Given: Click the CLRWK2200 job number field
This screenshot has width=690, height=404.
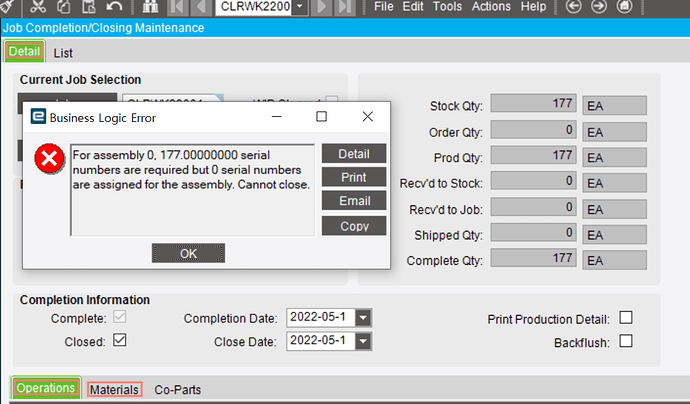Looking at the screenshot, I should [x=254, y=7].
